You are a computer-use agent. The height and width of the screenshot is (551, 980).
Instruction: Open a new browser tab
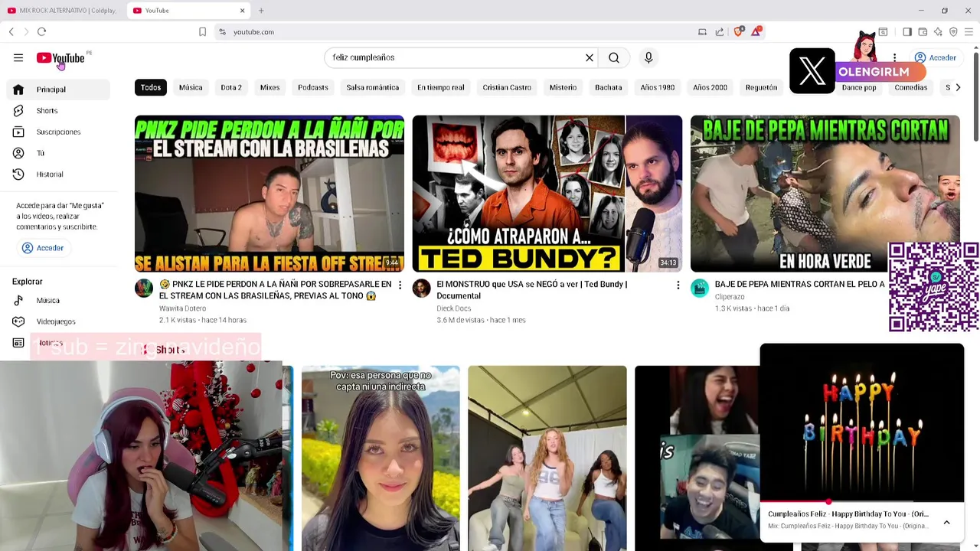[x=261, y=11]
